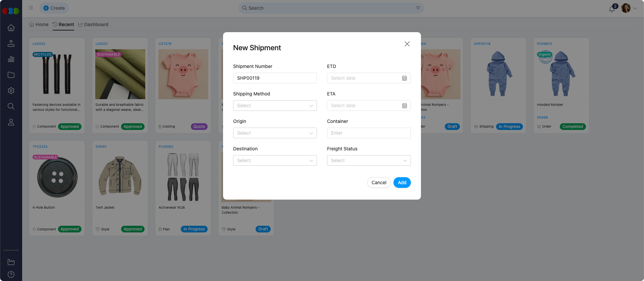Switch to the Dashboard tab
This screenshot has width=644, height=281.
[x=93, y=24]
